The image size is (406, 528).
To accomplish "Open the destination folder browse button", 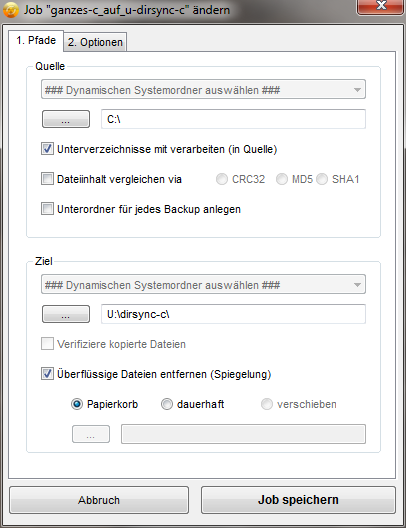I will click(66, 314).
